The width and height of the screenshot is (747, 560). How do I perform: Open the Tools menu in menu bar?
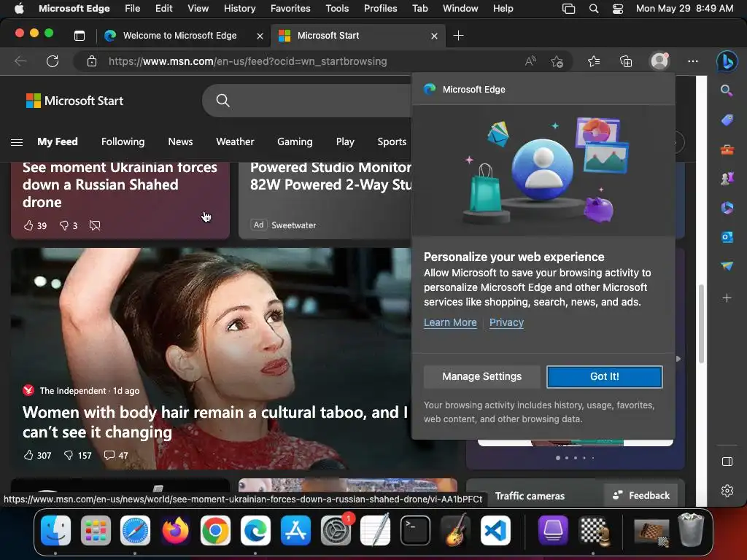[337, 9]
